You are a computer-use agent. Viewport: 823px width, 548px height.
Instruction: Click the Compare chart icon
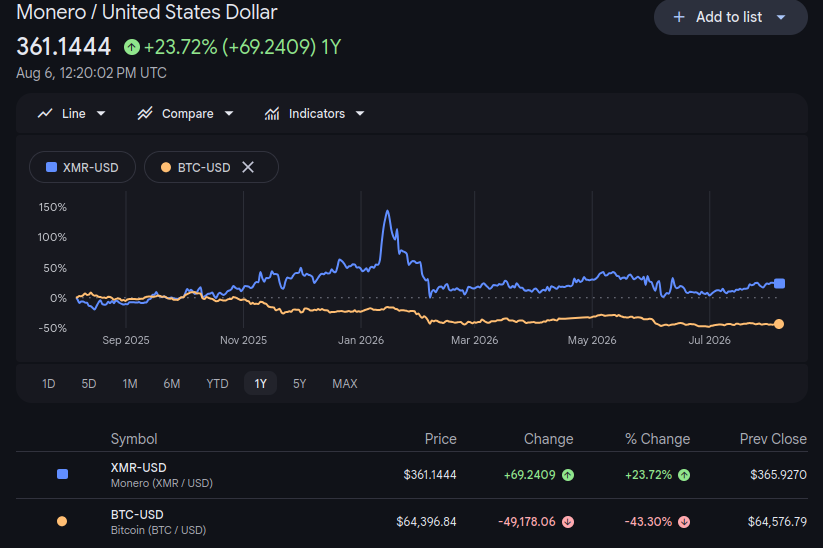[x=145, y=113]
